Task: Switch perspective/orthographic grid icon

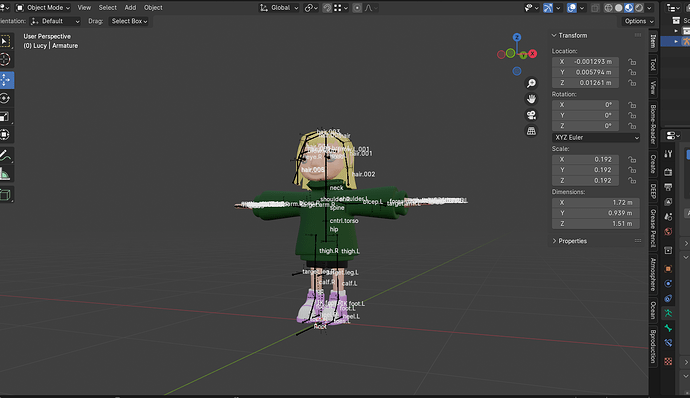Action: [x=532, y=131]
